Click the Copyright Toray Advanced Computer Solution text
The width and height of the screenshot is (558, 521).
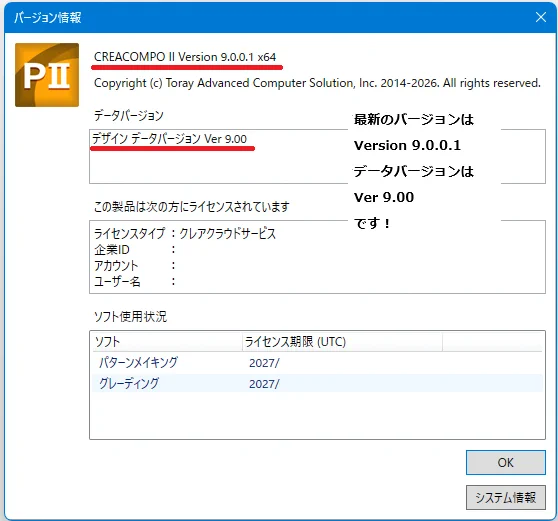317,83
